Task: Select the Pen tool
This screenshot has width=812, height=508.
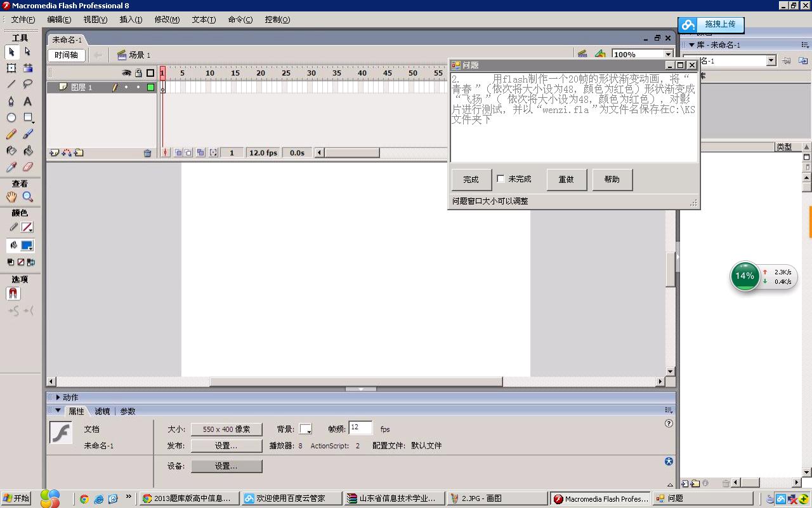Action: pyautogui.click(x=11, y=101)
